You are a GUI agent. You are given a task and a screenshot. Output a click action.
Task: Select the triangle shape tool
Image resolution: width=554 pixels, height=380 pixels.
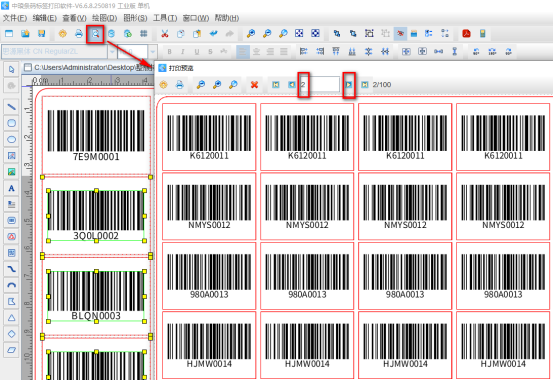11,317
